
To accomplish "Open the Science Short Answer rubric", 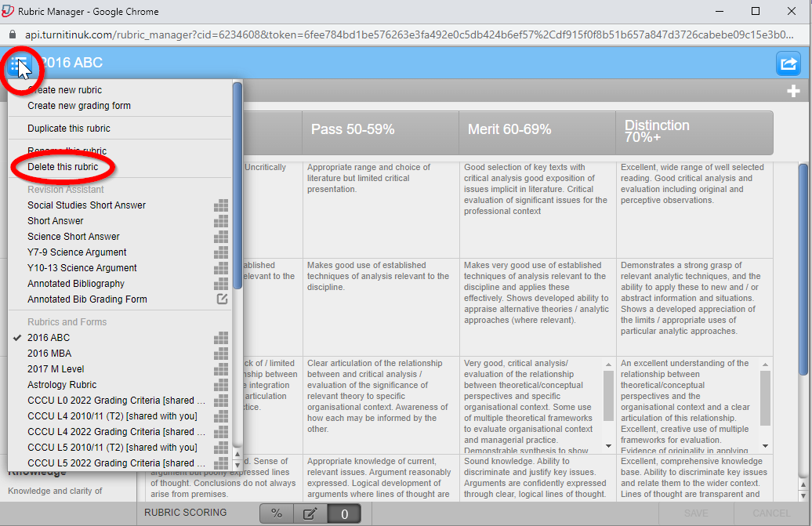I will tap(74, 237).
